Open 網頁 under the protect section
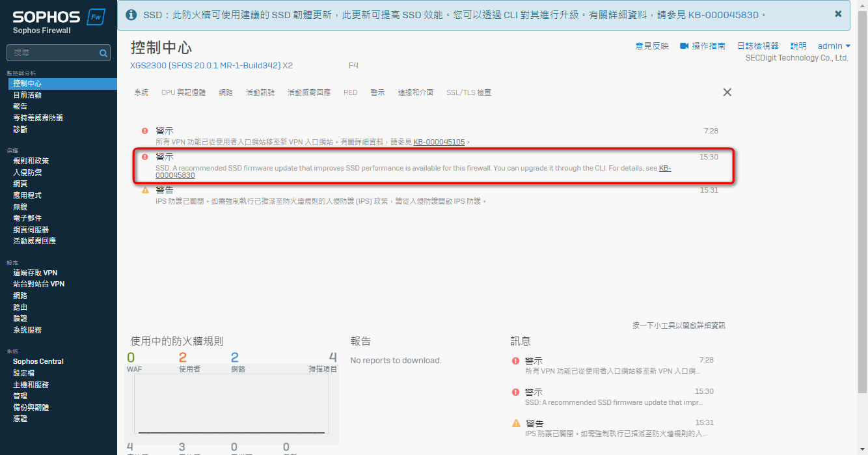Viewport: 868px width, 455px height. pos(20,184)
